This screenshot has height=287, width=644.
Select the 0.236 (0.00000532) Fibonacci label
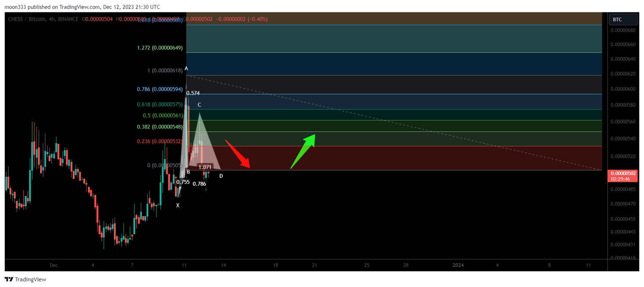[160, 141]
